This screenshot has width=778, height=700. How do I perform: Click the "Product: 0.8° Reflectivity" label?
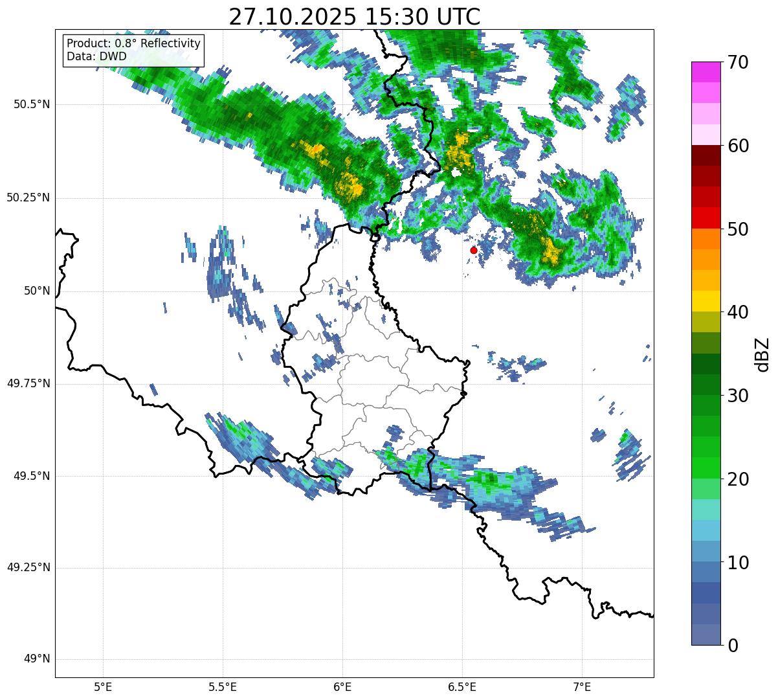(x=134, y=43)
